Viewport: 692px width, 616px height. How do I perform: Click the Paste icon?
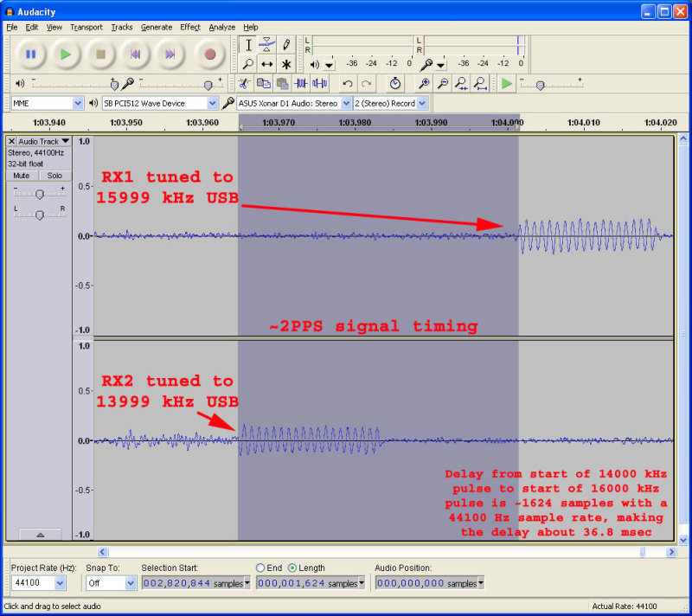point(283,83)
